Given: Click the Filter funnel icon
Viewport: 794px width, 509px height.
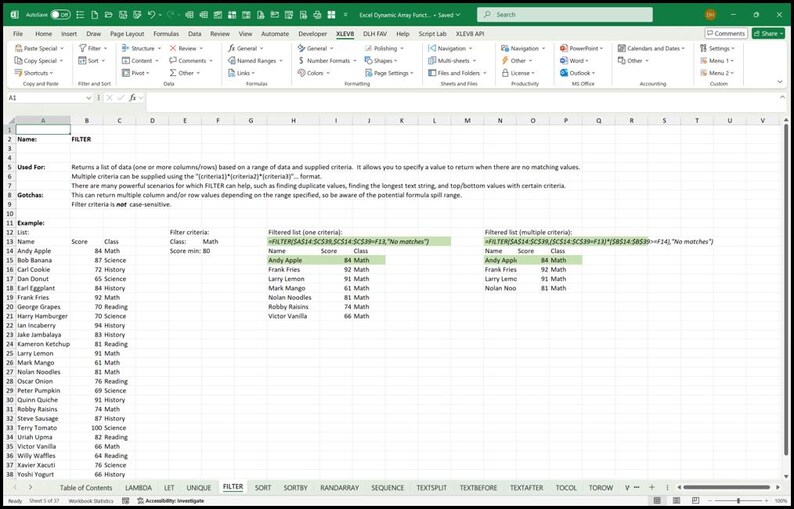Looking at the screenshot, I should pyautogui.click(x=83, y=49).
